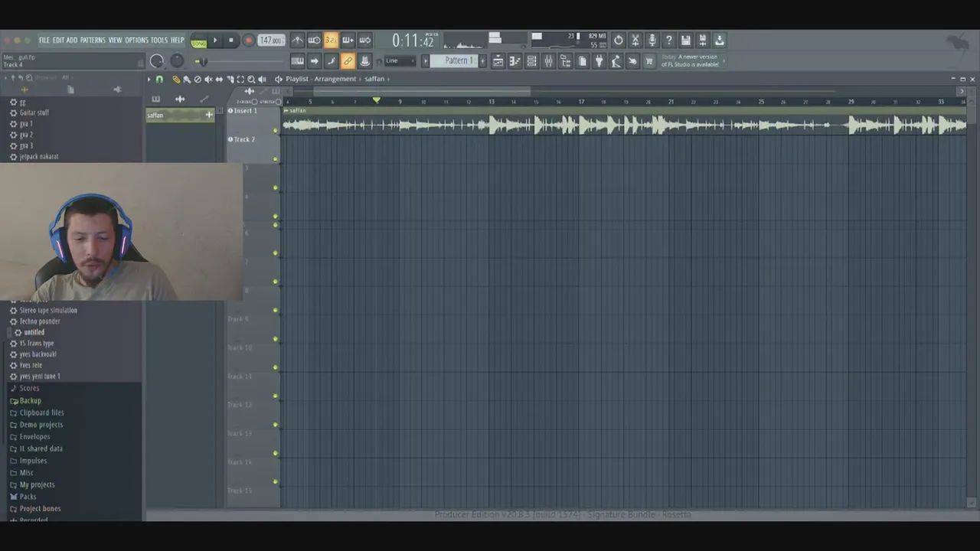Select the Draw pencil tool
Image resolution: width=980 pixels, height=551 pixels.
click(176, 79)
